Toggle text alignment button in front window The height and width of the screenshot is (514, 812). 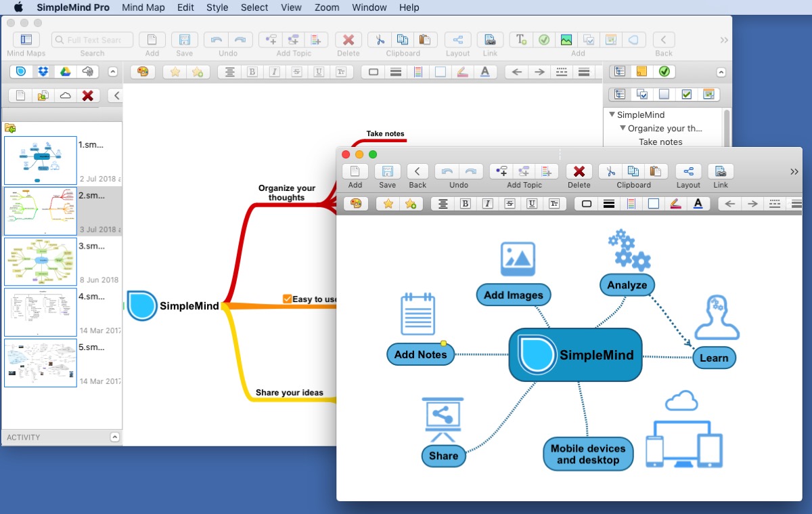[x=443, y=203]
